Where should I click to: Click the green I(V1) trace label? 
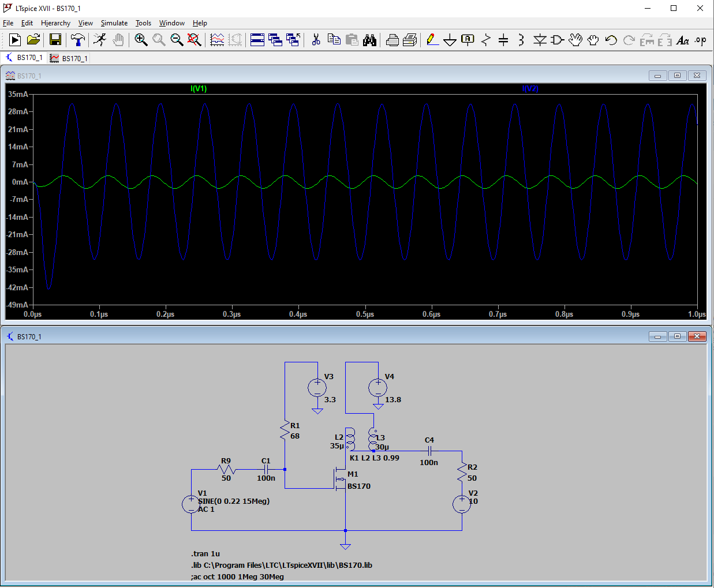(x=199, y=88)
